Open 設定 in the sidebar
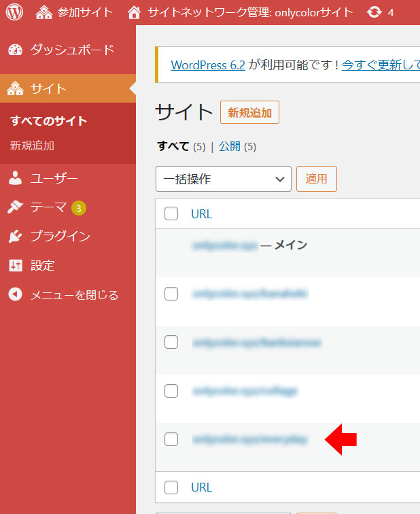 tap(42, 266)
